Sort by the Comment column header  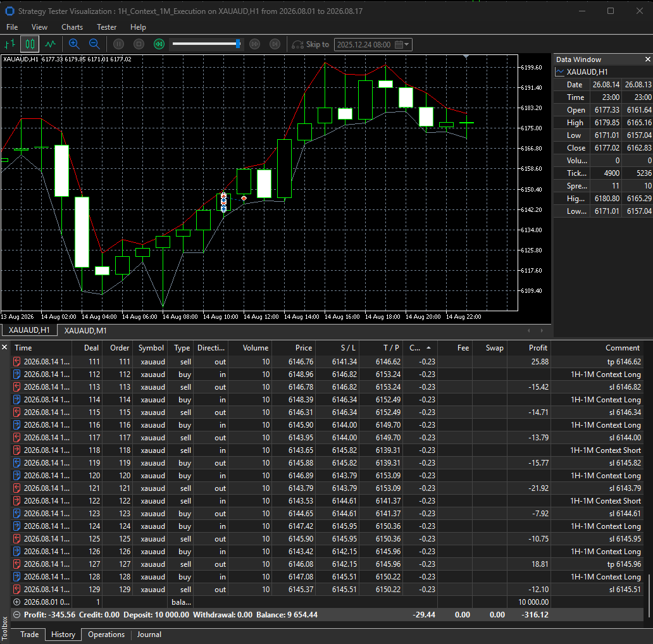[597, 348]
